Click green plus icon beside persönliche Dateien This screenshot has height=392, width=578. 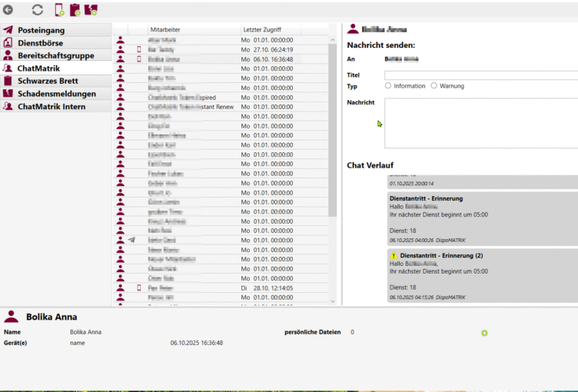pos(484,333)
